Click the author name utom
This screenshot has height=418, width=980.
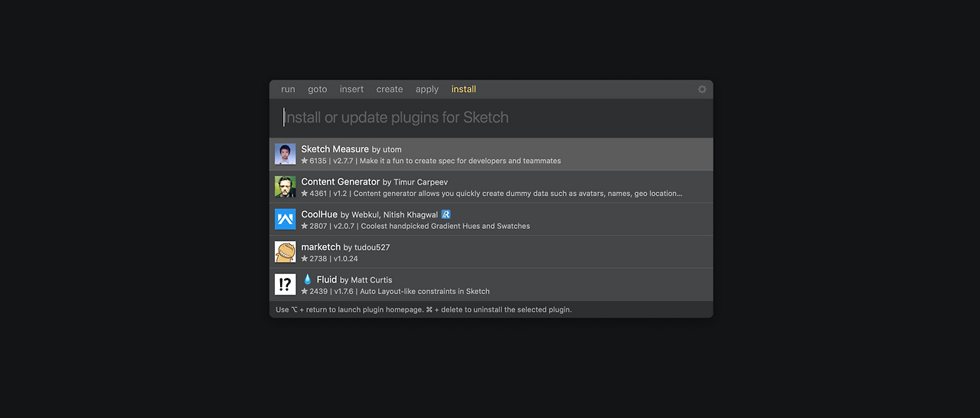pyautogui.click(x=393, y=149)
